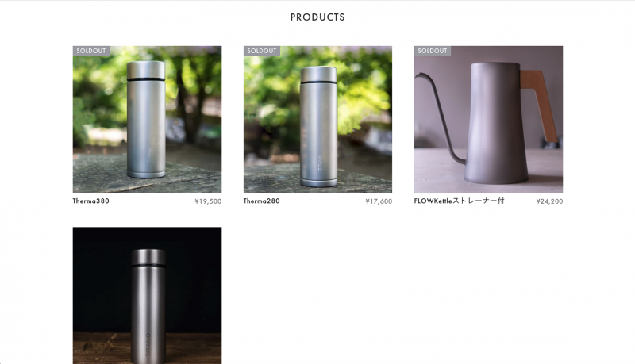Click the ¥24,200 price label
This screenshot has width=635, height=364.
[549, 201]
